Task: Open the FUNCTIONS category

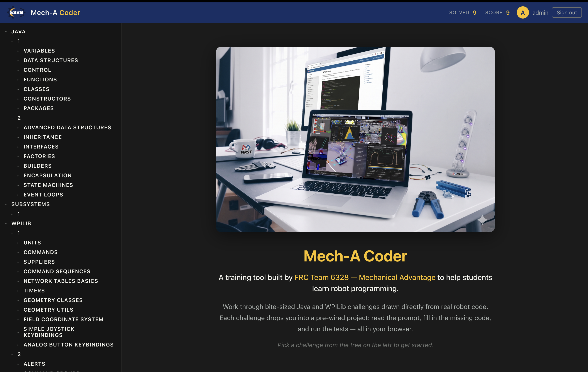Action: (40, 80)
